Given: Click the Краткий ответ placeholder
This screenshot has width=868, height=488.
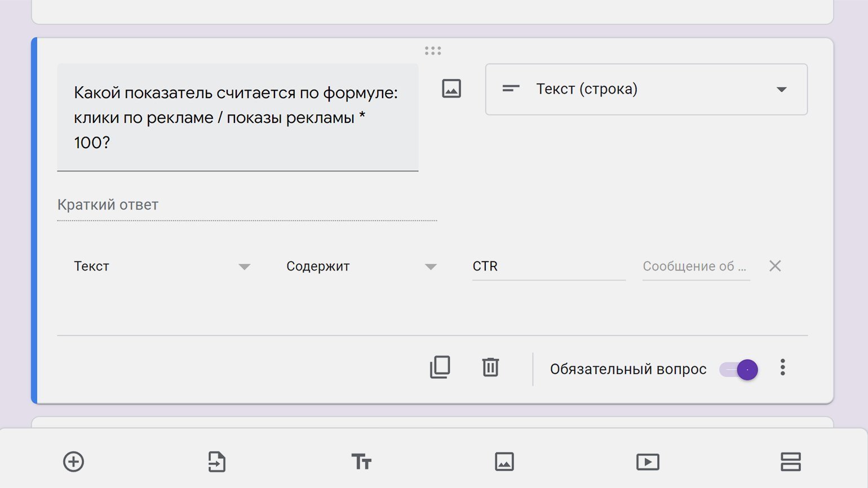Looking at the screenshot, I should (108, 205).
